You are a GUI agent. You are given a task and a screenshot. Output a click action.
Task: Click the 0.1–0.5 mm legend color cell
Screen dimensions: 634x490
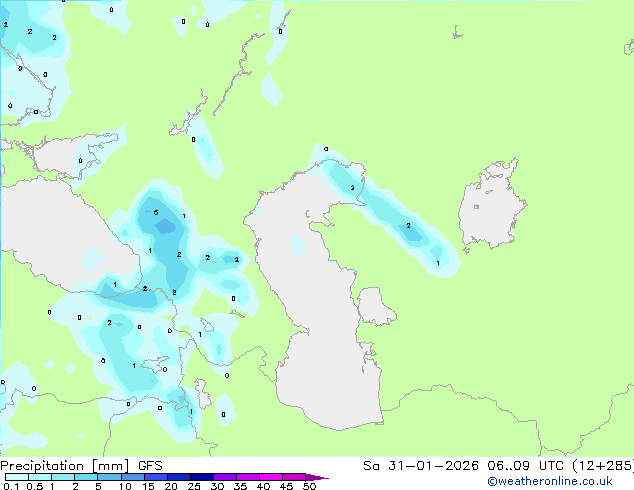(17, 477)
